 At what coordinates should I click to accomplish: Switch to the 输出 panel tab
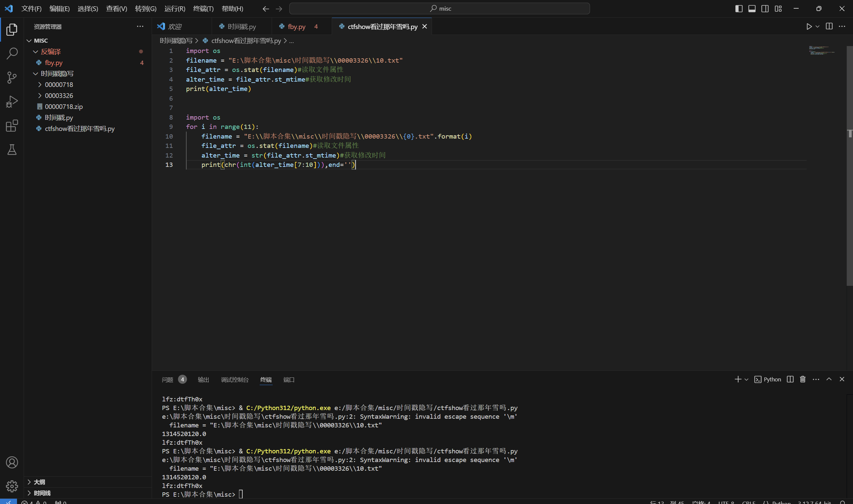click(203, 379)
